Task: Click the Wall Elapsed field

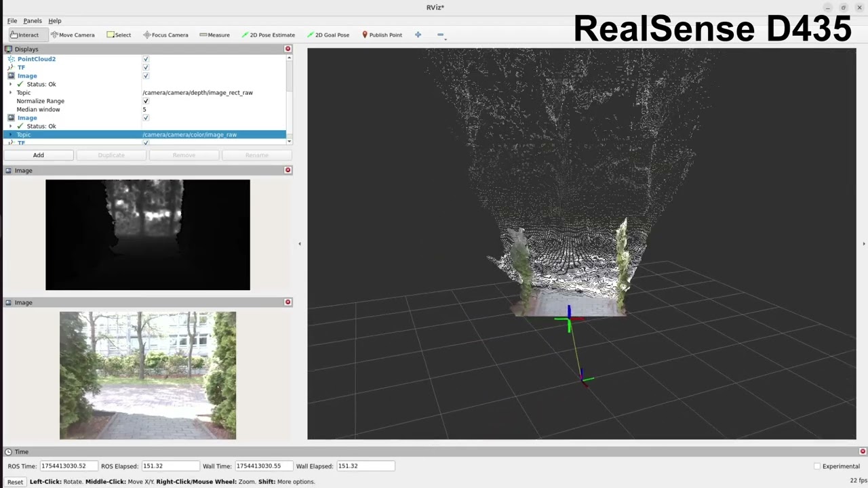Action: tap(365, 466)
